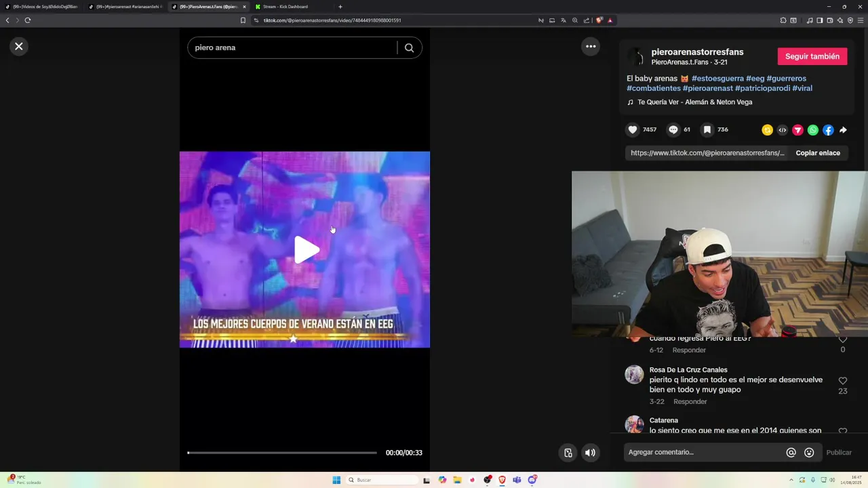
Task: Reload the TikTok page
Action: coord(28,20)
